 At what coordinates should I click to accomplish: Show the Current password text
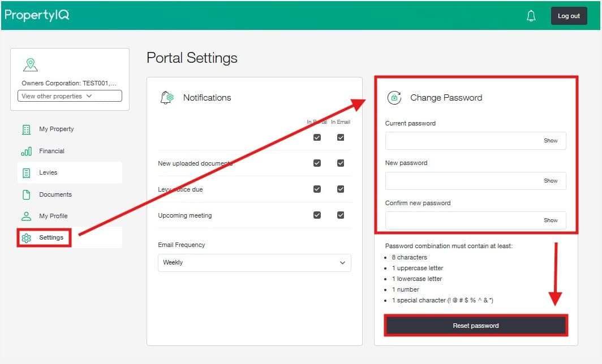click(x=551, y=141)
